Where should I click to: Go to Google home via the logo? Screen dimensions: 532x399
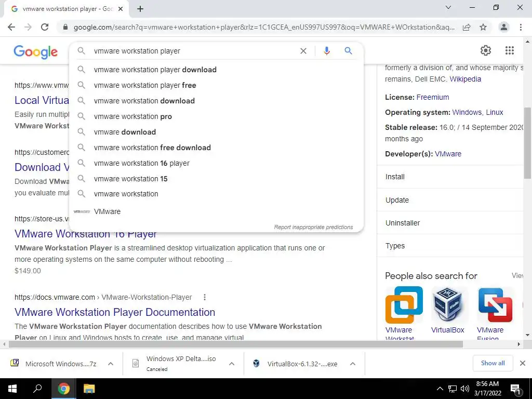tap(36, 51)
